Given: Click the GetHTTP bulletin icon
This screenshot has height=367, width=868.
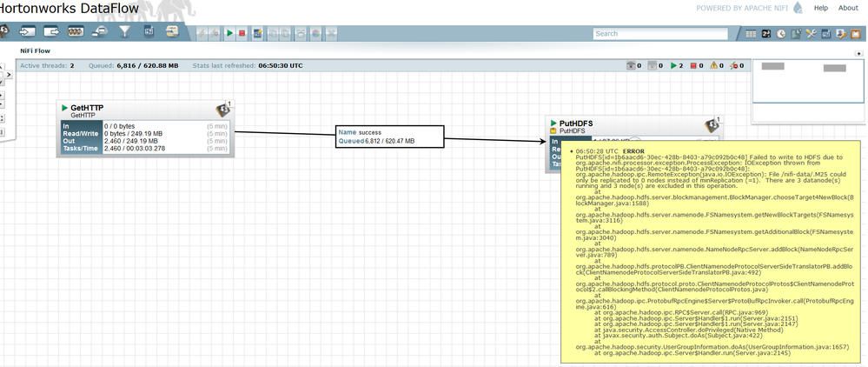Looking at the screenshot, I should pos(223,109).
